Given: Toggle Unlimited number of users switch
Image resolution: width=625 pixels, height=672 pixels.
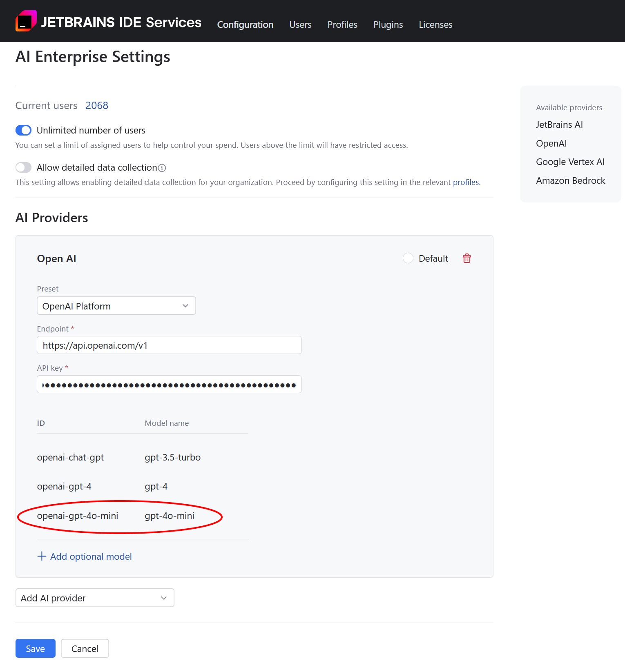Looking at the screenshot, I should coord(24,130).
